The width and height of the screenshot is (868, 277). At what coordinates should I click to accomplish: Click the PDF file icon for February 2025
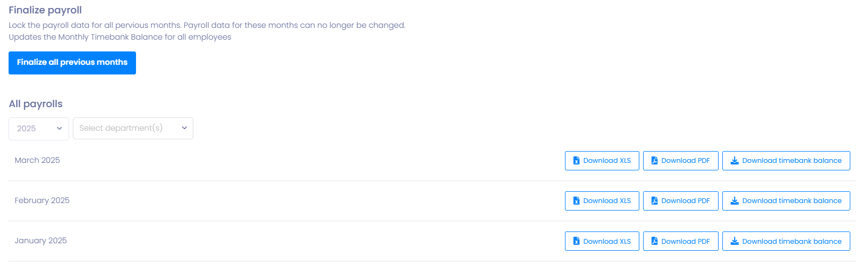point(654,201)
